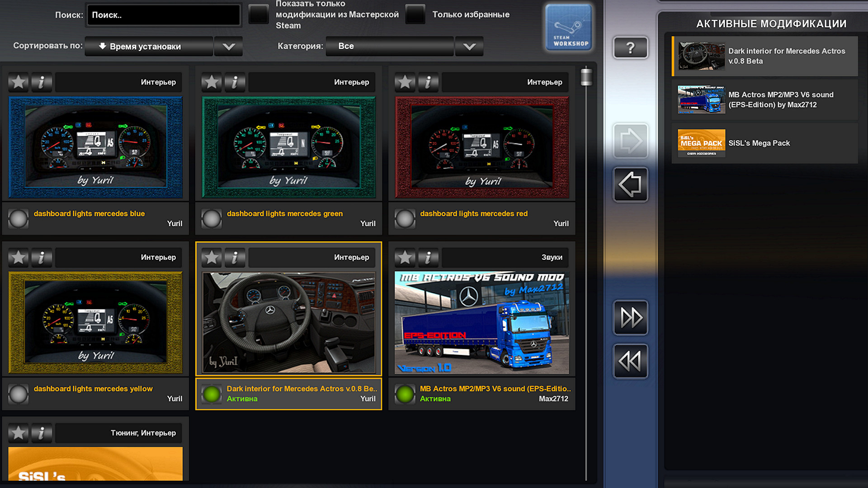The height and width of the screenshot is (488, 868).
Task: Select the blue dashboard lights thumbnail
Action: tap(96, 147)
